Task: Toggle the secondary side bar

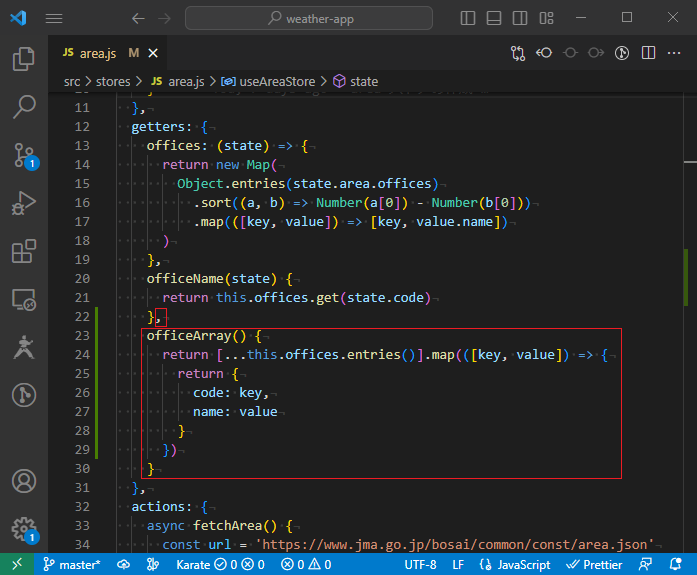Action: click(520, 18)
